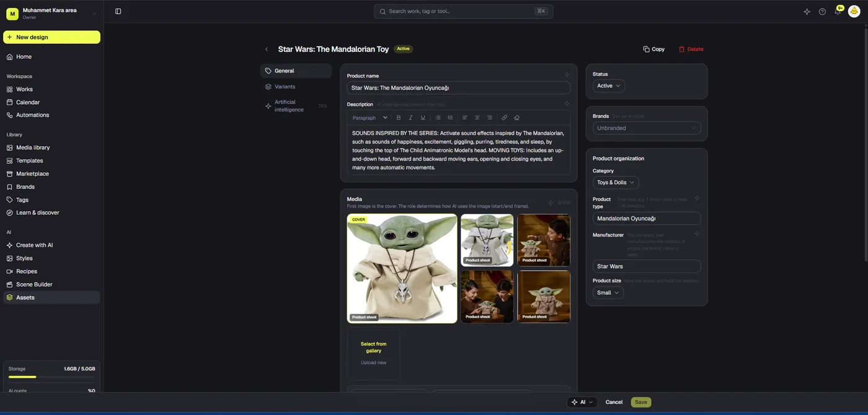
Task: Expand the AI dropdown in bottom bar
Action: click(582, 402)
